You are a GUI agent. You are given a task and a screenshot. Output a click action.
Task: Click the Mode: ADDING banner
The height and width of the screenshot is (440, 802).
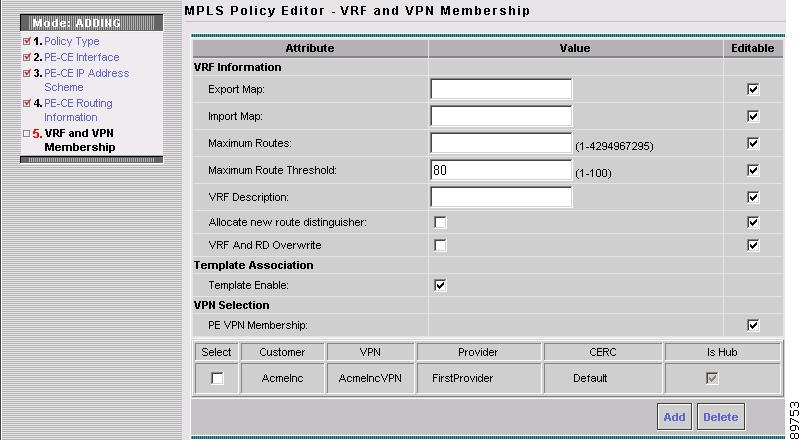92,23
